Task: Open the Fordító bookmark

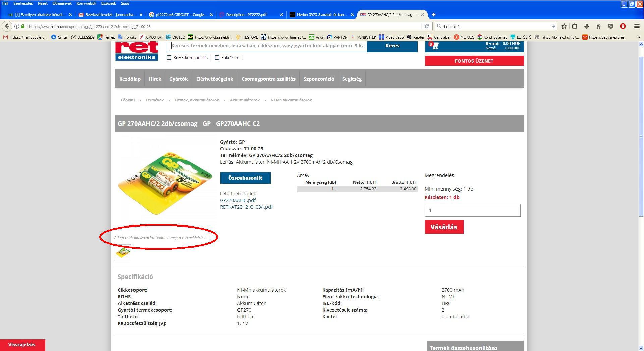Action: [x=127, y=37]
